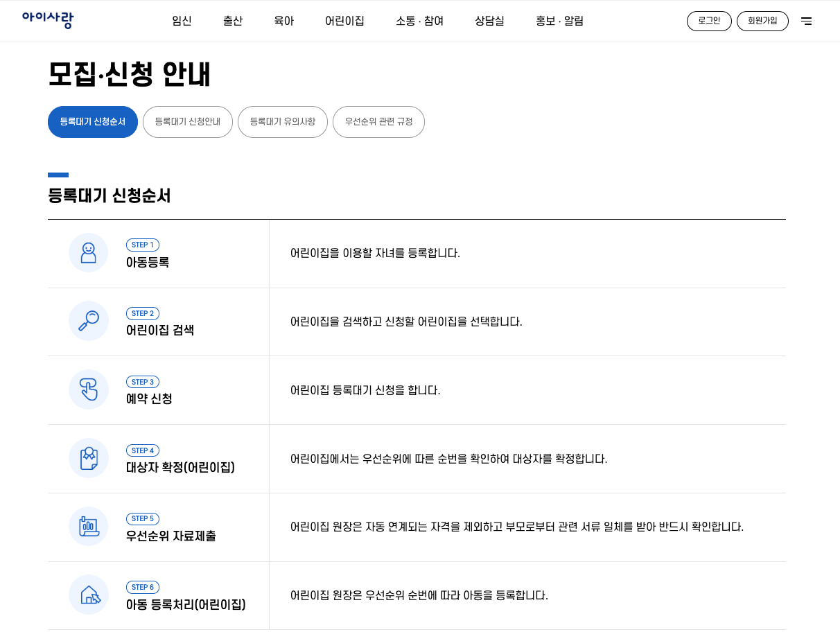Switch to the 등록대기 신청안내 tab
This screenshot has height=632, width=840.
pyautogui.click(x=188, y=122)
